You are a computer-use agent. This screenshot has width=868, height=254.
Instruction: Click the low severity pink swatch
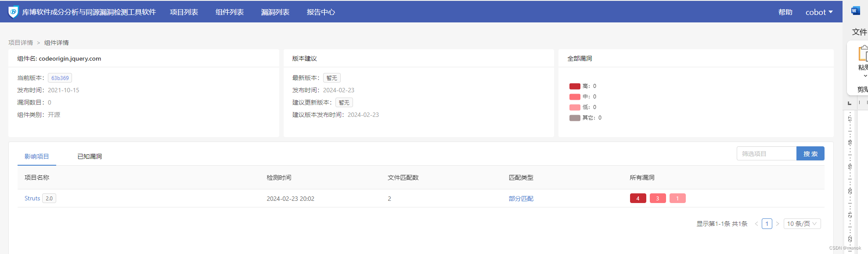(575, 107)
